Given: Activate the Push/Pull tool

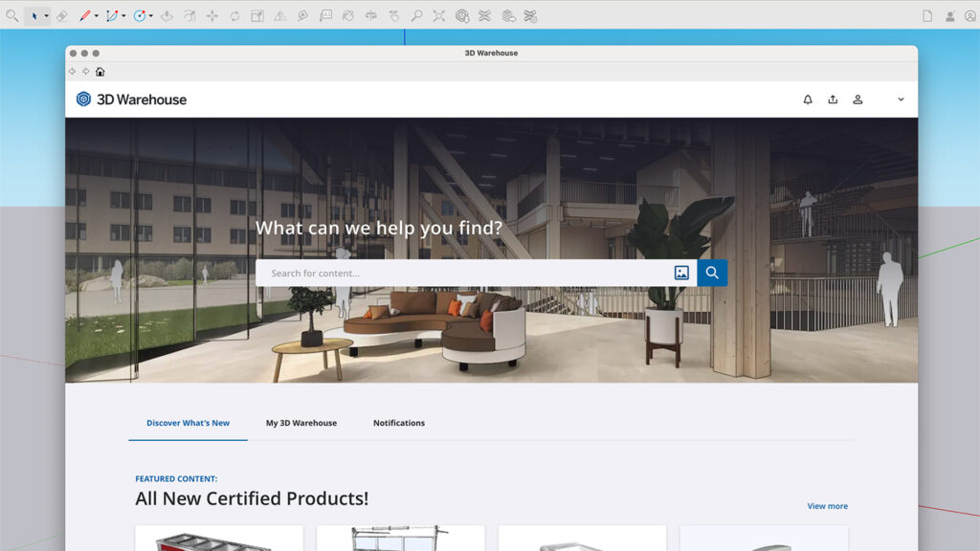Looking at the screenshot, I should (x=167, y=15).
